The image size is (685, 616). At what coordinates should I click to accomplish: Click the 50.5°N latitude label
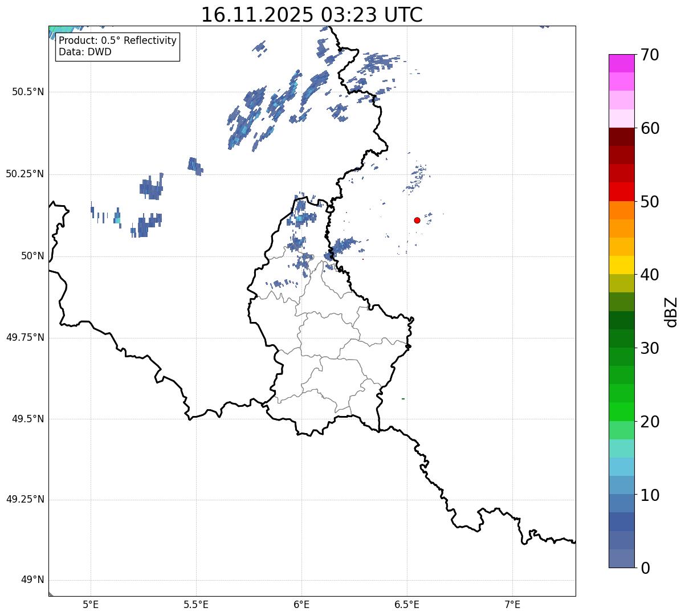pos(28,92)
